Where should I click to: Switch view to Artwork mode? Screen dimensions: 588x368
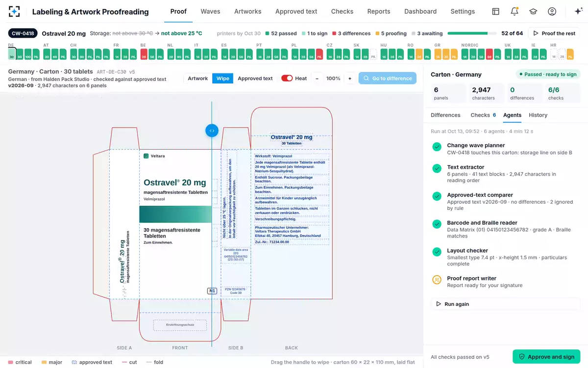198,79
